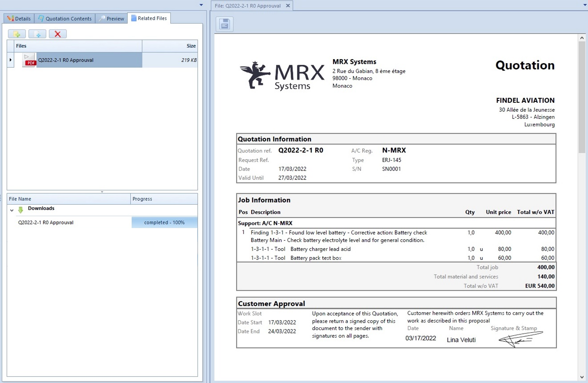
Task: Click the Size column header
Action: pyautogui.click(x=170, y=46)
